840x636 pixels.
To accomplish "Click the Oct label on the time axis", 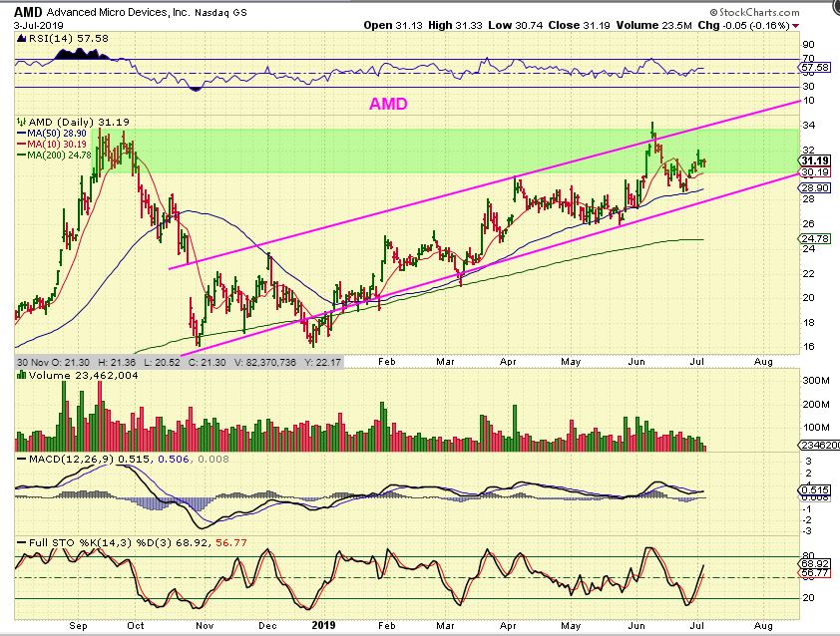I will [136, 626].
